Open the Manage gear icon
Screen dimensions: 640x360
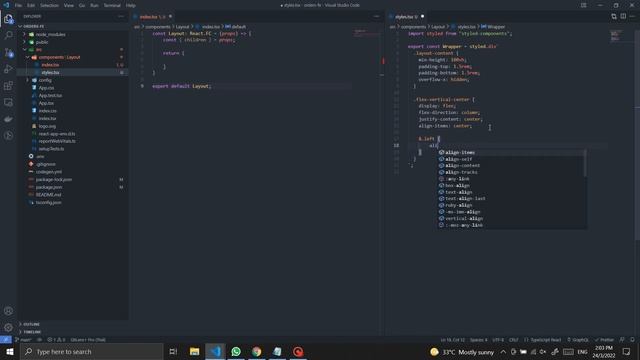[x=8, y=327]
